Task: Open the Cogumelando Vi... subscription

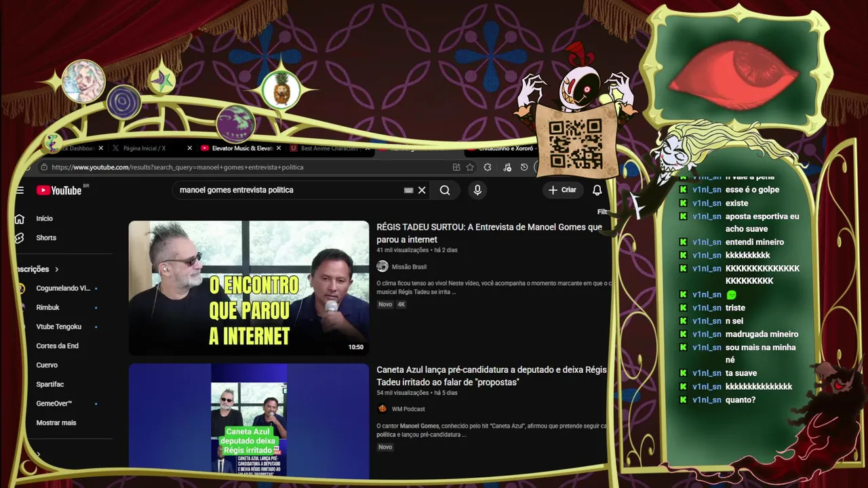Action: tap(62, 288)
